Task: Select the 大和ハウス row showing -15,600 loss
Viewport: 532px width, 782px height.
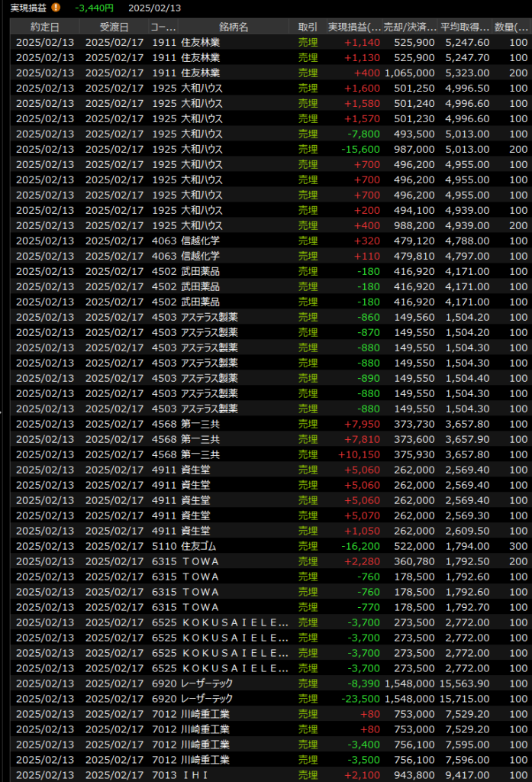Action: click(229, 149)
